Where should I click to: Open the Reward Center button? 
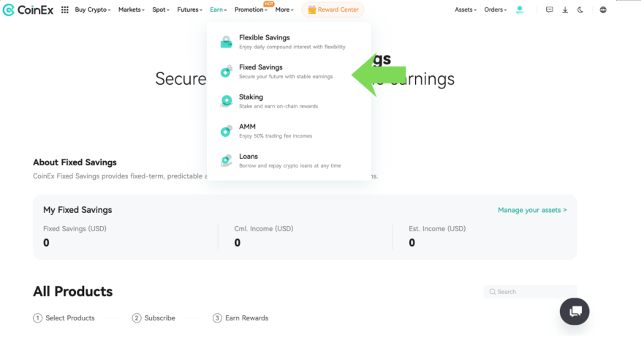point(333,10)
